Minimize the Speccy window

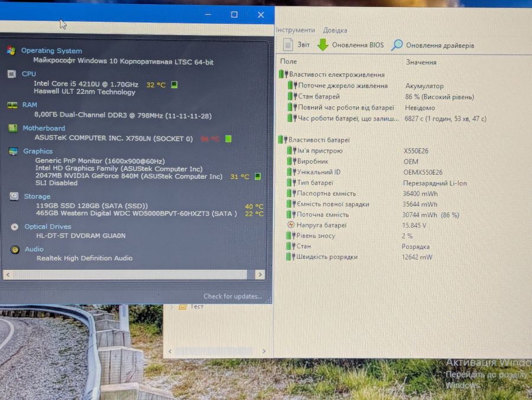coord(208,15)
